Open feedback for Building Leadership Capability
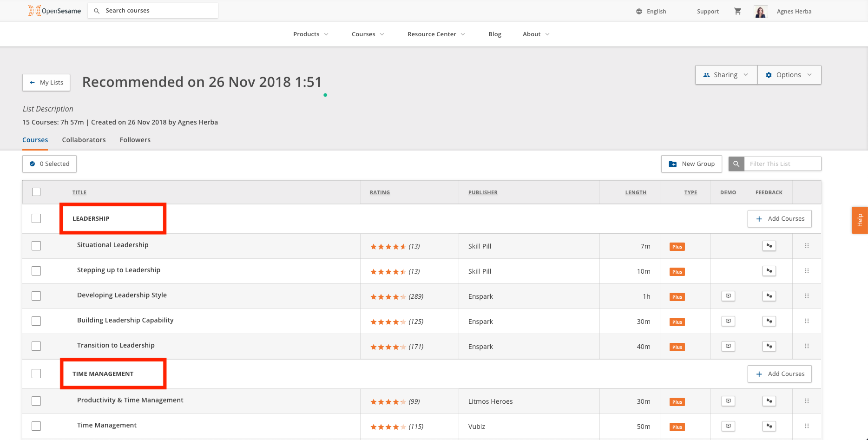Viewport: 868px width, 440px height. (769, 321)
